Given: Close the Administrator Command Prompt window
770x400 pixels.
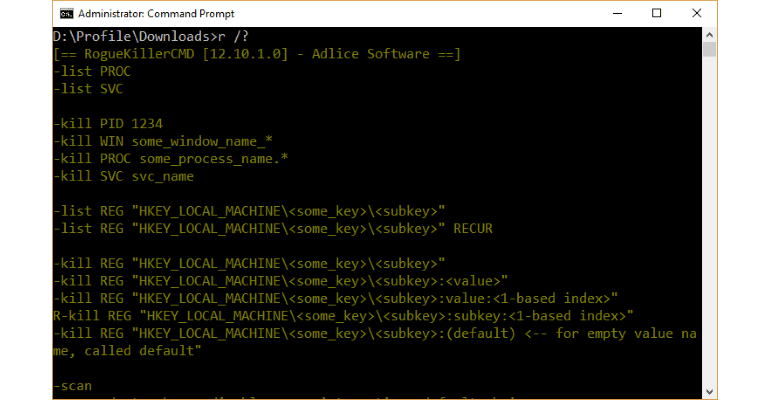Looking at the screenshot, I should pyautogui.click(x=700, y=13).
